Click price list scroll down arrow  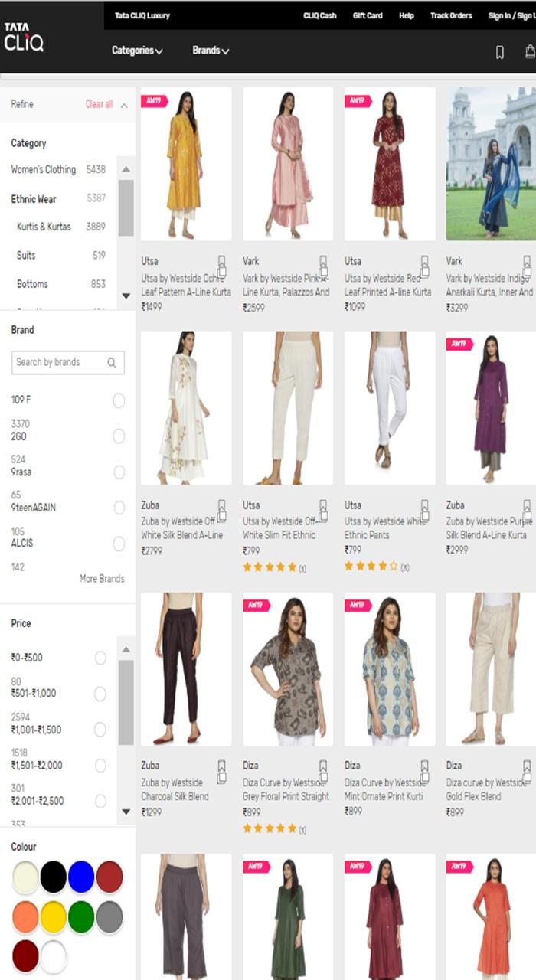pos(126,812)
